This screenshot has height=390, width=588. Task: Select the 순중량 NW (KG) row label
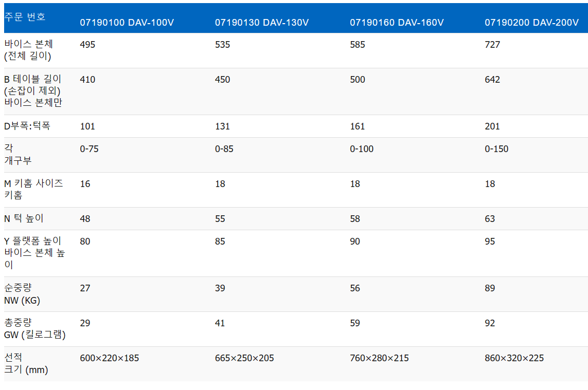[22, 294]
